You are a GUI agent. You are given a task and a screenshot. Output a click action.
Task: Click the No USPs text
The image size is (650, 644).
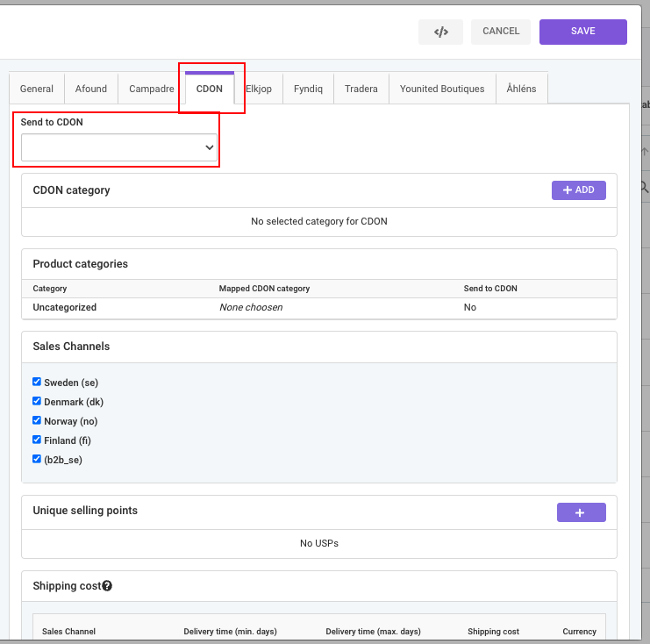coord(319,543)
